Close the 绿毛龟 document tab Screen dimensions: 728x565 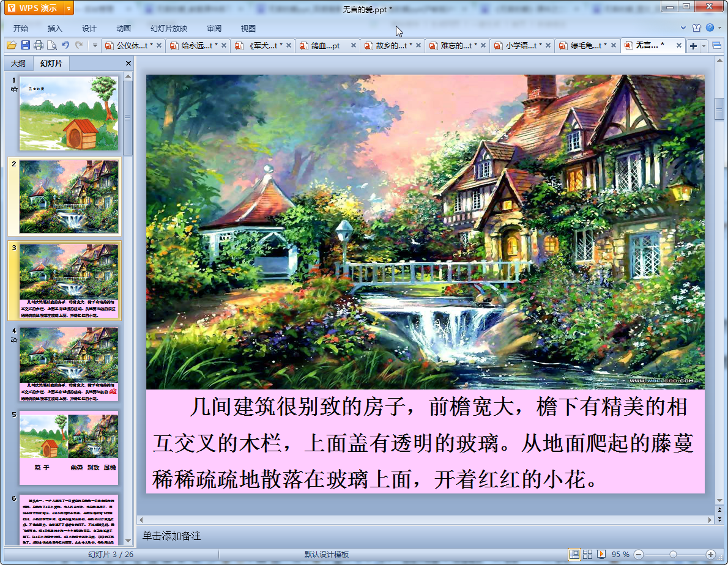click(x=614, y=45)
